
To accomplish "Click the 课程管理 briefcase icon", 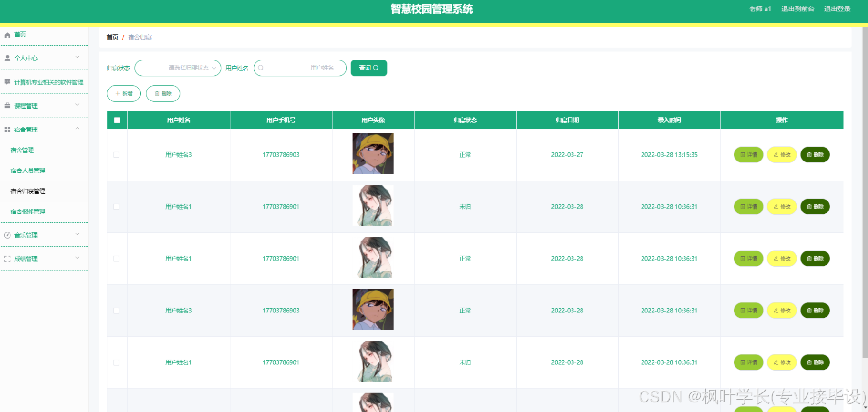I will pyautogui.click(x=7, y=106).
